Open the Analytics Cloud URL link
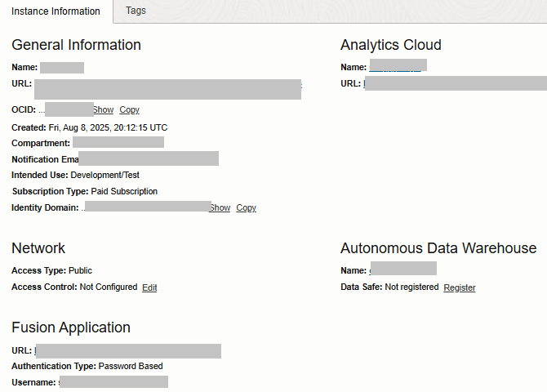Image resolution: width=547 pixels, height=392 pixels. (454, 83)
